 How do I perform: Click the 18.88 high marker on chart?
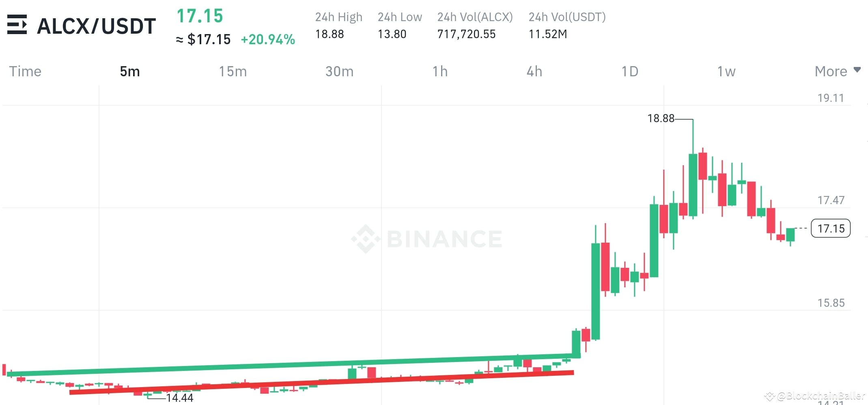click(662, 118)
